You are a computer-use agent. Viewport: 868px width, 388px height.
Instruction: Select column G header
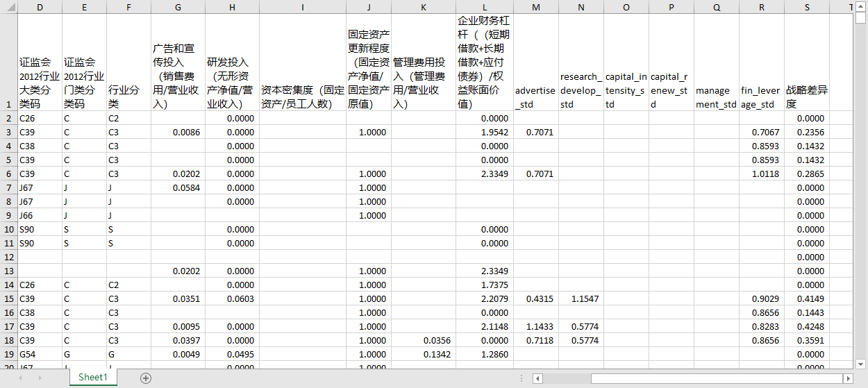(178, 7)
